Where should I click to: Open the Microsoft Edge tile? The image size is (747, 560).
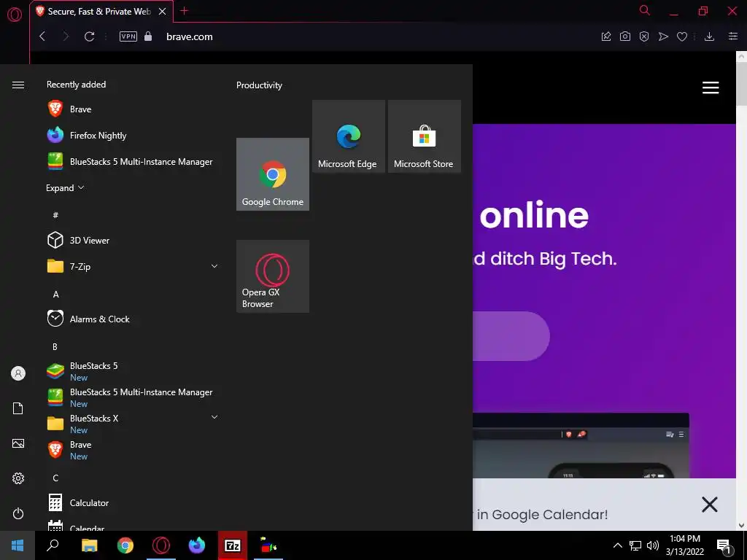pos(348,136)
